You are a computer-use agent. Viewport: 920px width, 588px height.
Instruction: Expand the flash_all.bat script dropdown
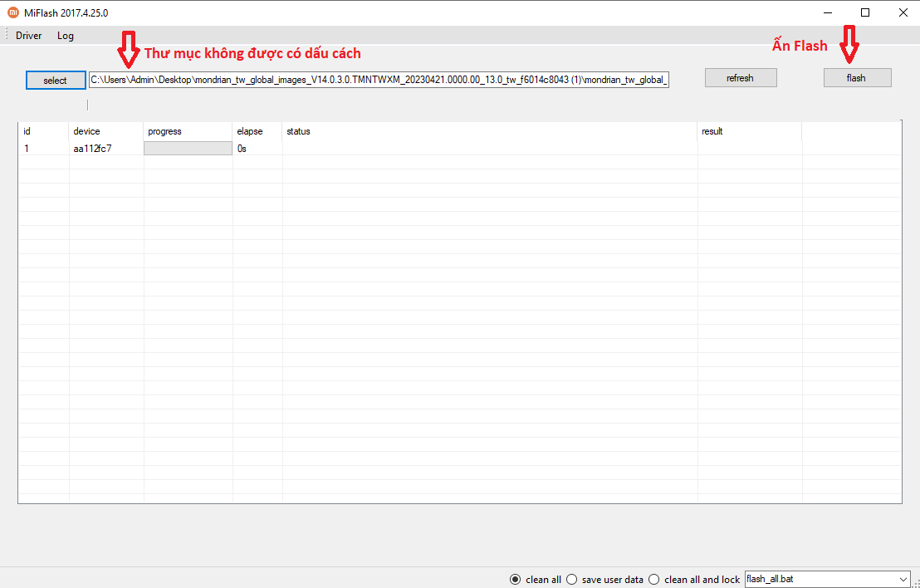[903, 579]
